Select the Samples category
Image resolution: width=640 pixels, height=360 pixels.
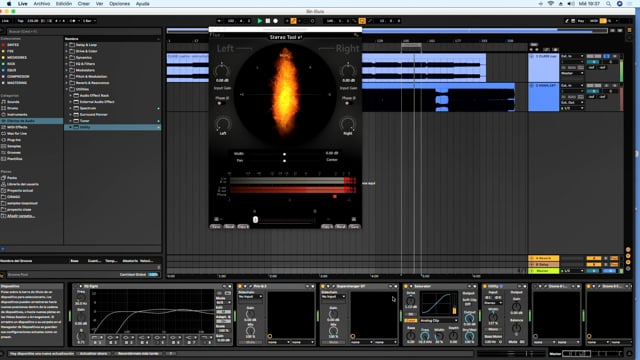[13, 146]
